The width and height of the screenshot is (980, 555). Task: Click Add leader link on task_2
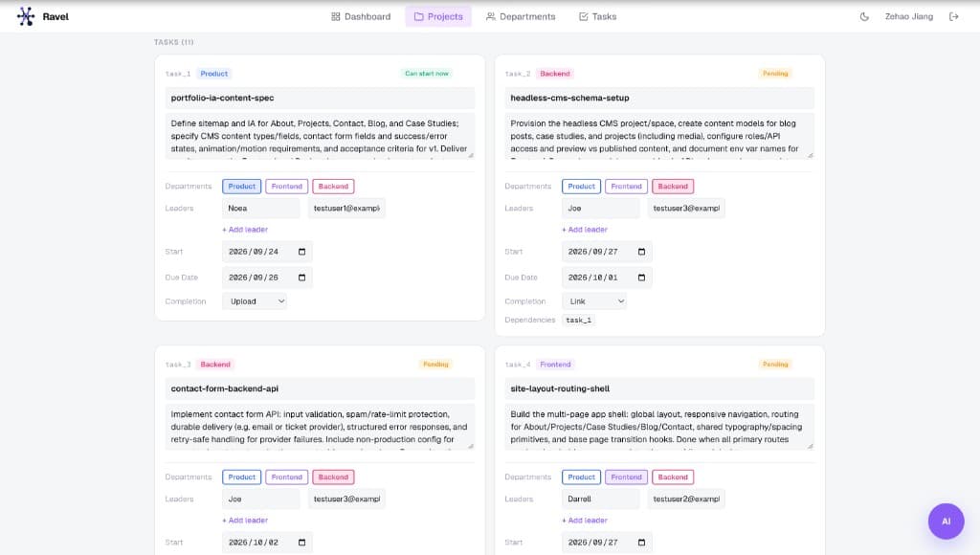[585, 230]
